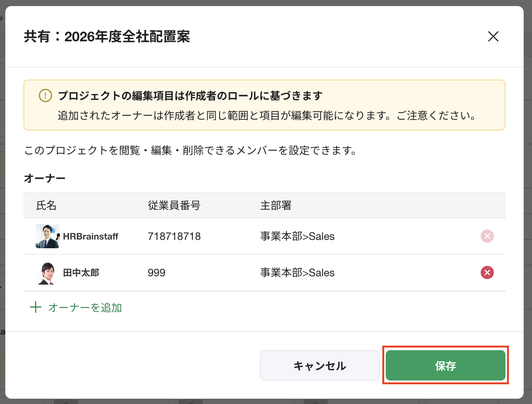Click 田中太郎's profile photo
The height and width of the screenshot is (404, 532).
point(47,272)
